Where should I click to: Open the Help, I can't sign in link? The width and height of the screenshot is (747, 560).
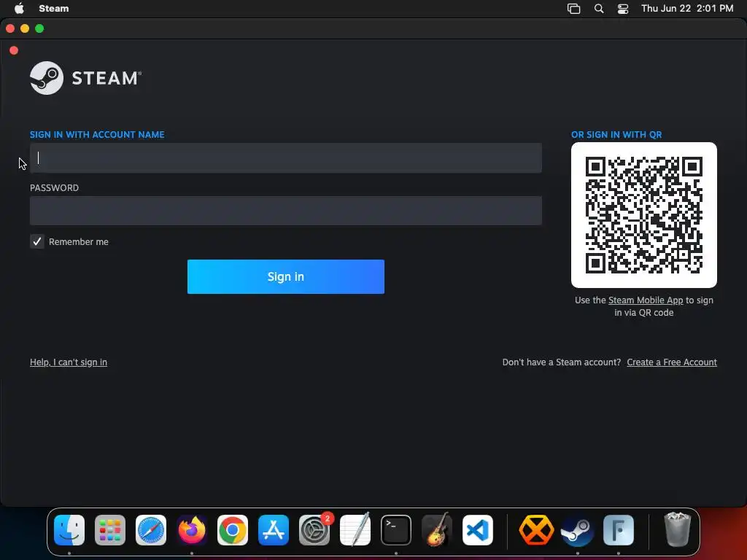(69, 362)
